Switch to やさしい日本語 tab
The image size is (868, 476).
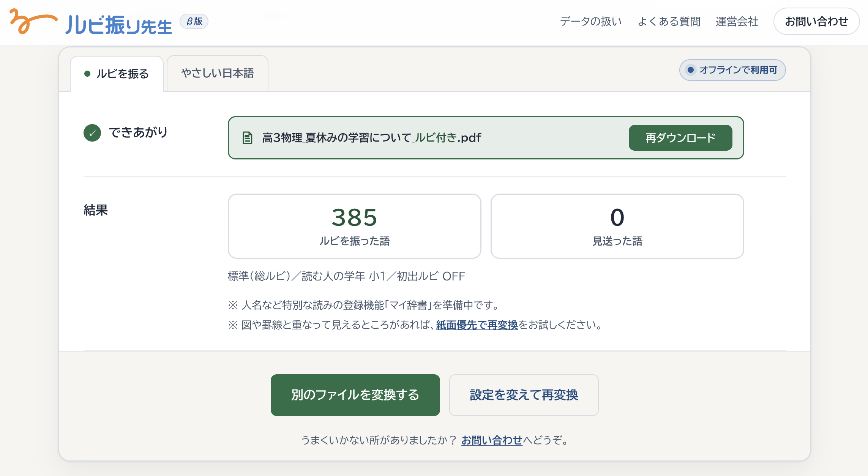[x=218, y=73]
